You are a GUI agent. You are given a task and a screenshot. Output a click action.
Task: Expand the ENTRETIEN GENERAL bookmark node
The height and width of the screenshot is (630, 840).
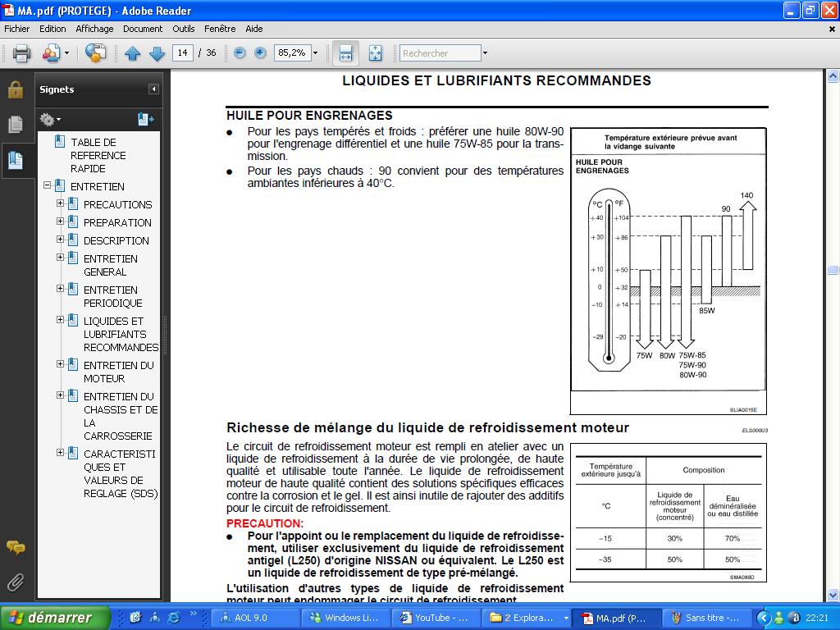coord(60,258)
